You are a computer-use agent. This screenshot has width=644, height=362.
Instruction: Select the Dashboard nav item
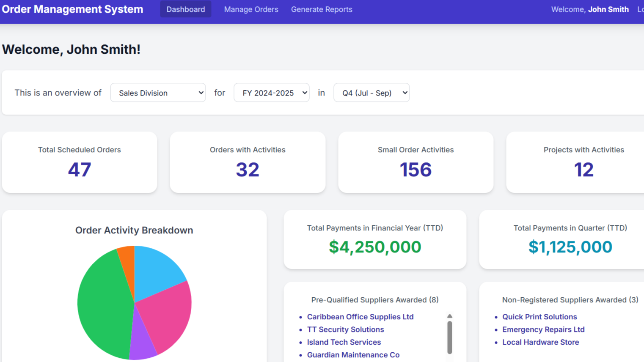point(185,9)
